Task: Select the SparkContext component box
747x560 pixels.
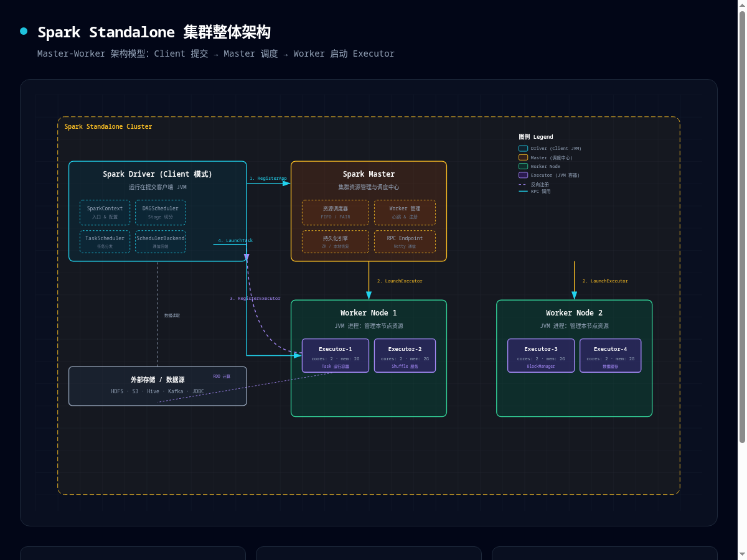Action: pyautogui.click(x=105, y=212)
